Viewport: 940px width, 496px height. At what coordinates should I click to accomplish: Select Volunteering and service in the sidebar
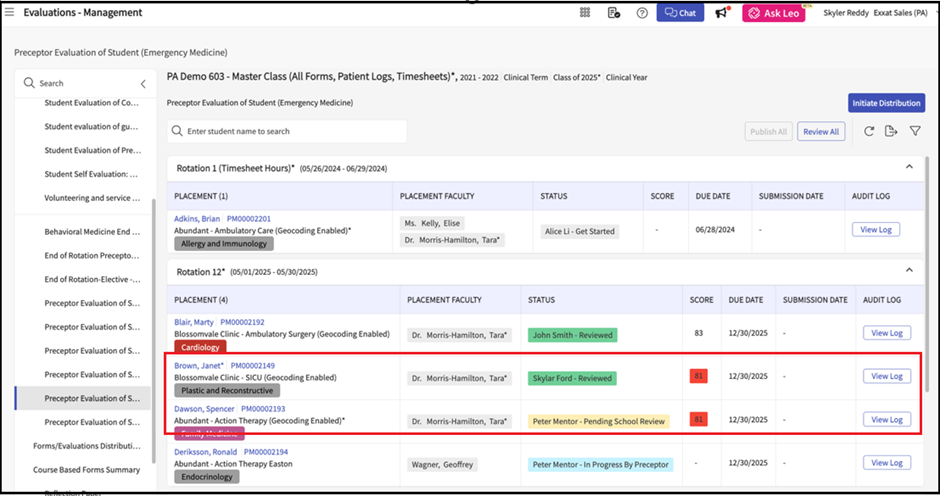90,198
